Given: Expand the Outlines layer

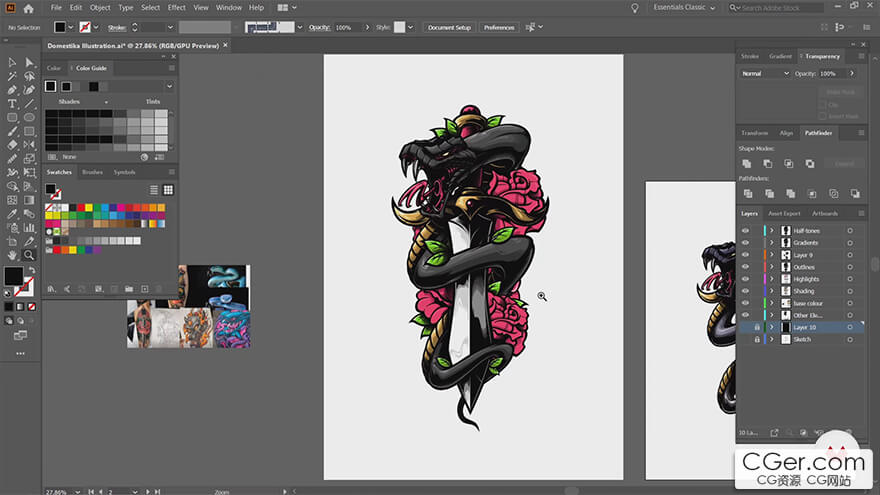Looking at the screenshot, I should tap(772, 267).
